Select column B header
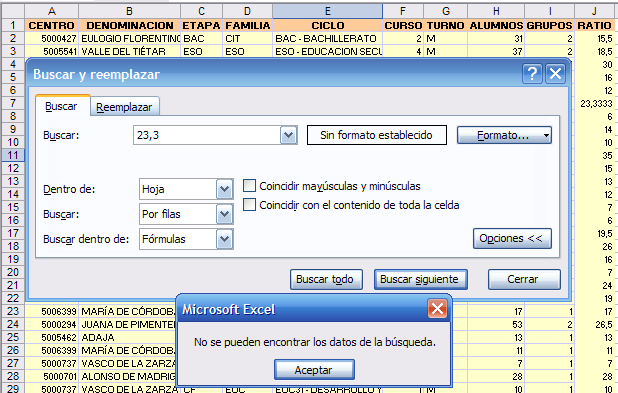Screen dimensions: 618x393 pyautogui.click(x=129, y=11)
